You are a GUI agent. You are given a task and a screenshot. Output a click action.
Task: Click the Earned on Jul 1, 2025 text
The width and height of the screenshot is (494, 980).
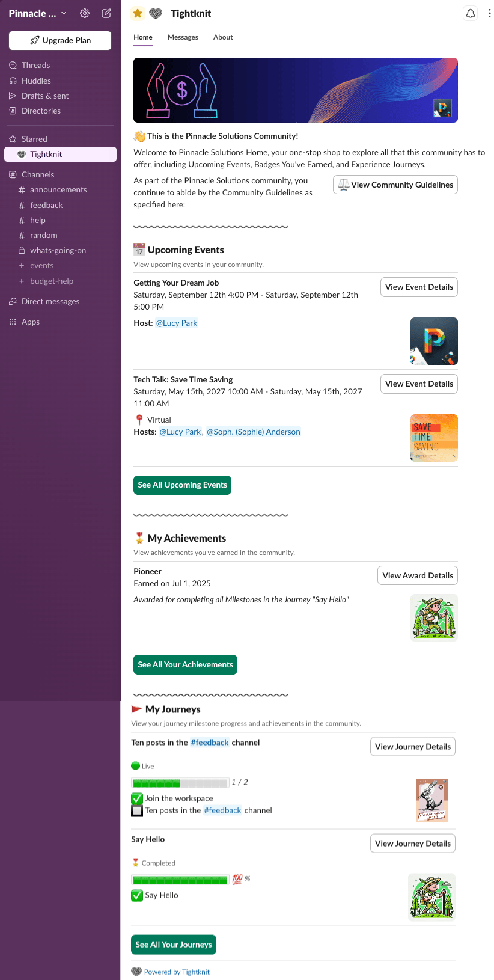click(x=172, y=583)
